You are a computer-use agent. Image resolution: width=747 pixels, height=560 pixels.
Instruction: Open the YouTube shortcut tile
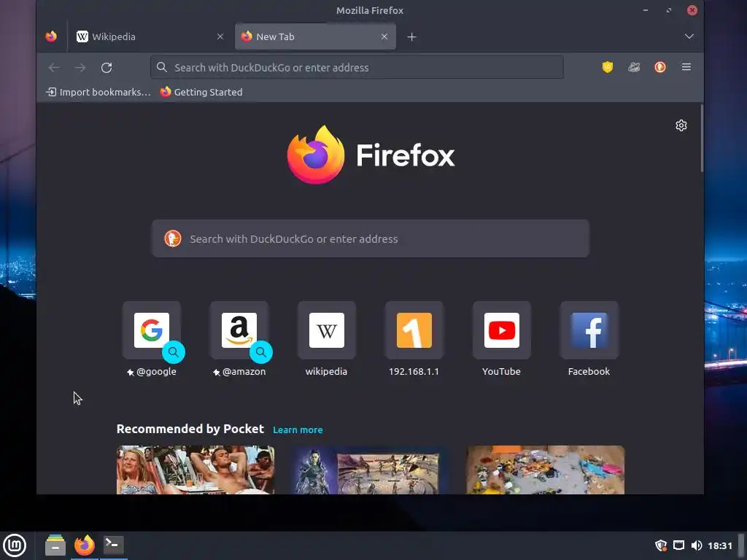tap(502, 330)
